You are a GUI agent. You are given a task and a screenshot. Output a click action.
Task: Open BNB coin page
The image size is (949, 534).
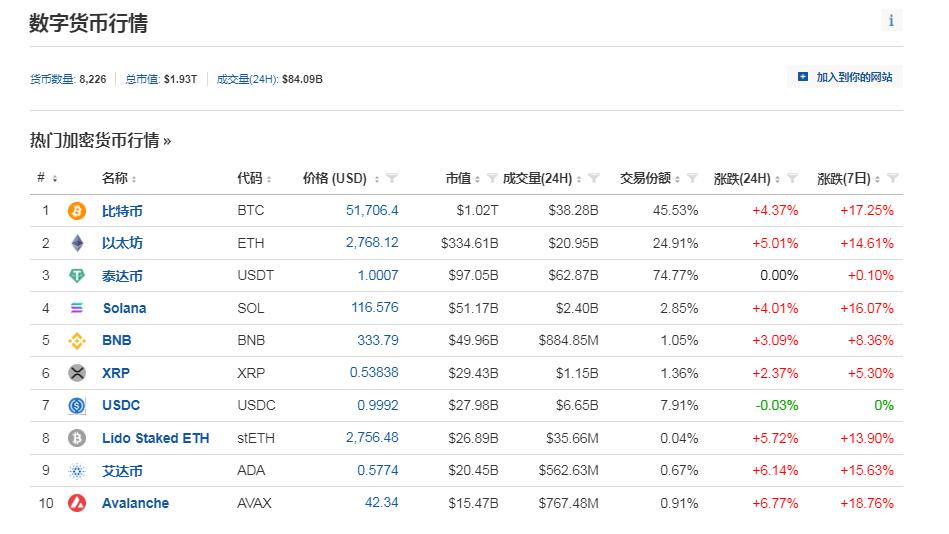point(116,340)
